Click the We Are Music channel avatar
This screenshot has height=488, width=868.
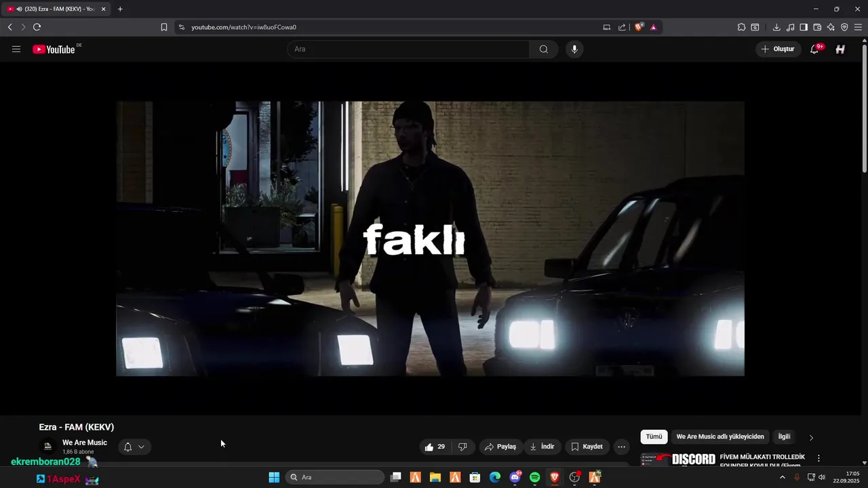tap(47, 446)
